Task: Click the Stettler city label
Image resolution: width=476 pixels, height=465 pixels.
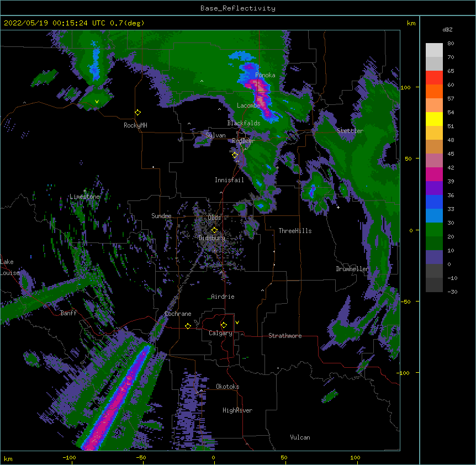Action: click(350, 131)
